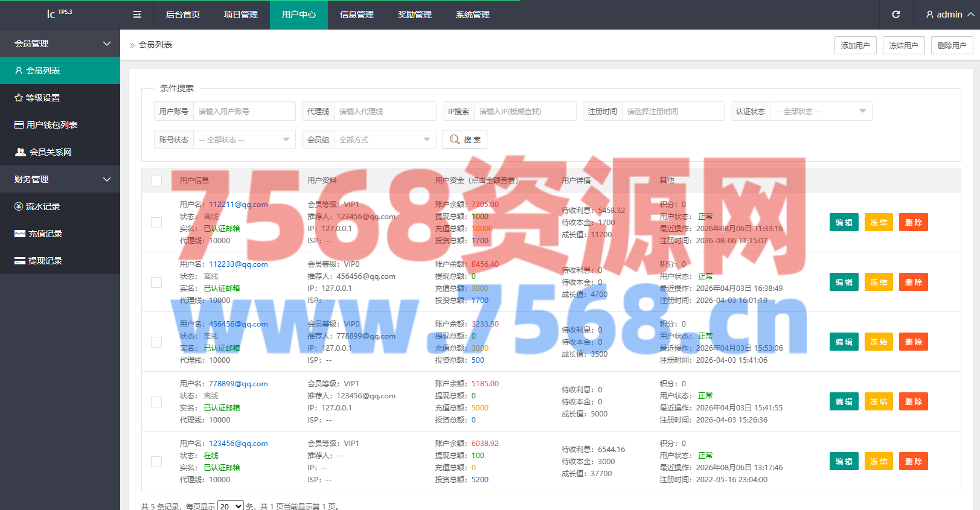The height and width of the screenshot is (510, 980).
Task: Expand the 认证状态 dropdown
Action: (x=821, y=111)
